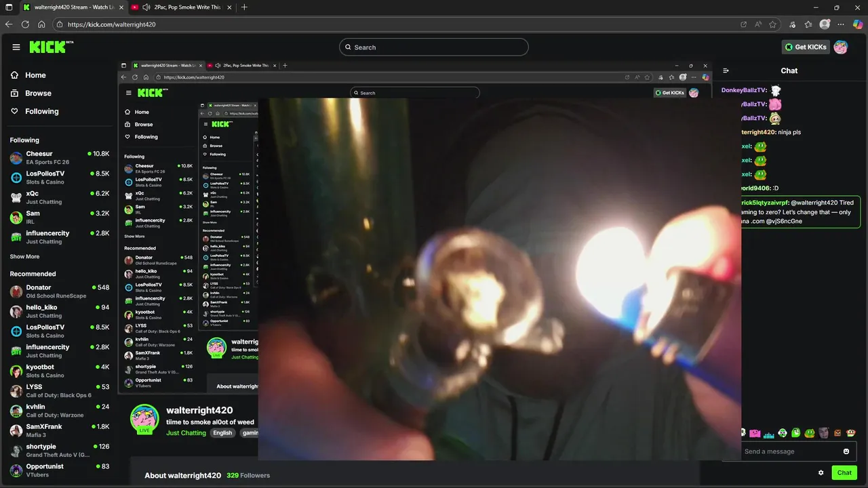
Task: Go back with the browser back arrow
Action: 9,24
